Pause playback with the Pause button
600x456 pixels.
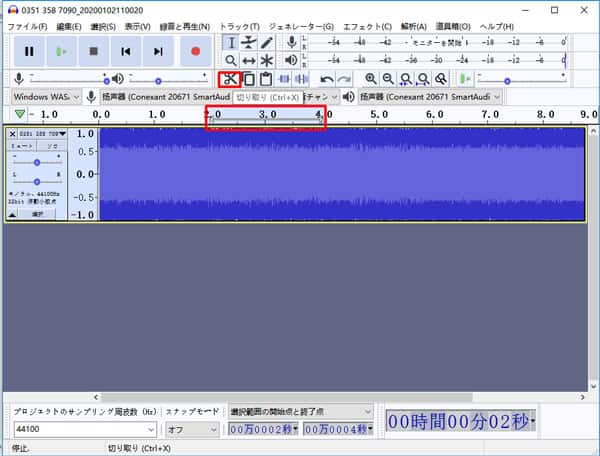click(29, 51)
